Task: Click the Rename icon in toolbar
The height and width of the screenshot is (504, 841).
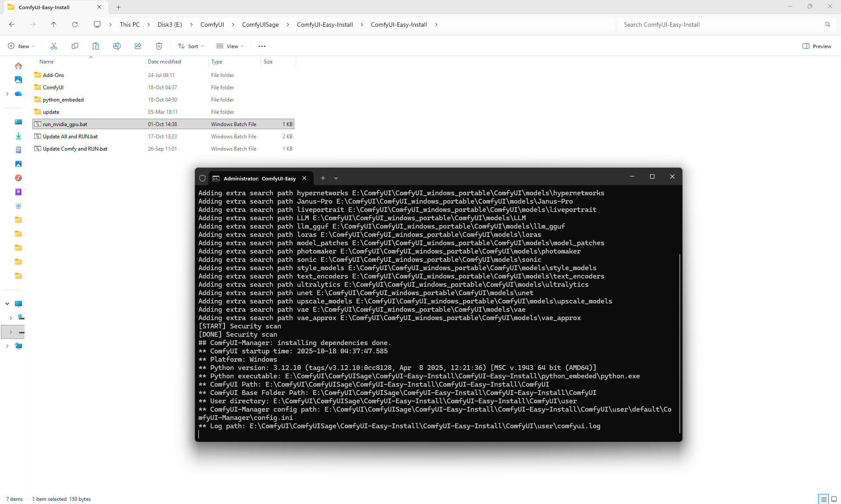Action: (117, 46)
